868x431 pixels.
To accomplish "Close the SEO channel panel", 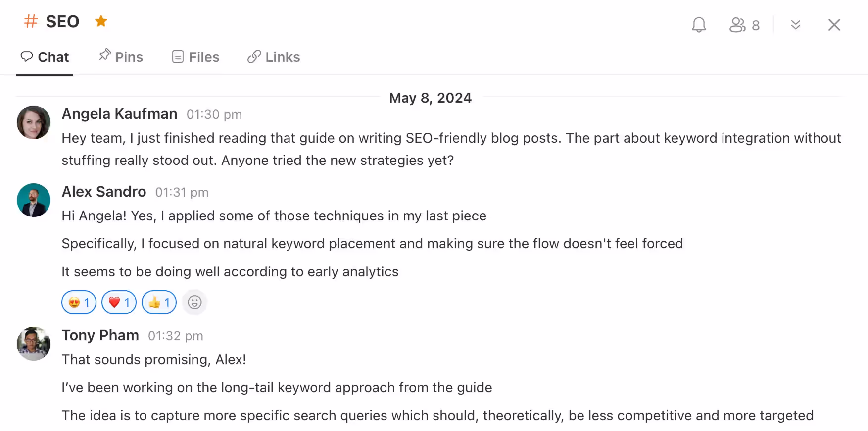I will [x=834, y=25].
